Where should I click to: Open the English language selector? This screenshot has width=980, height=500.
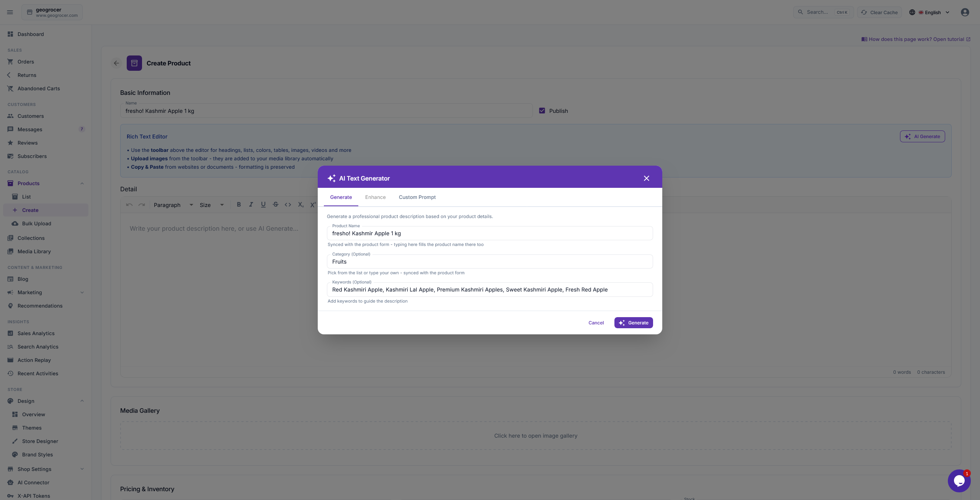929,12
